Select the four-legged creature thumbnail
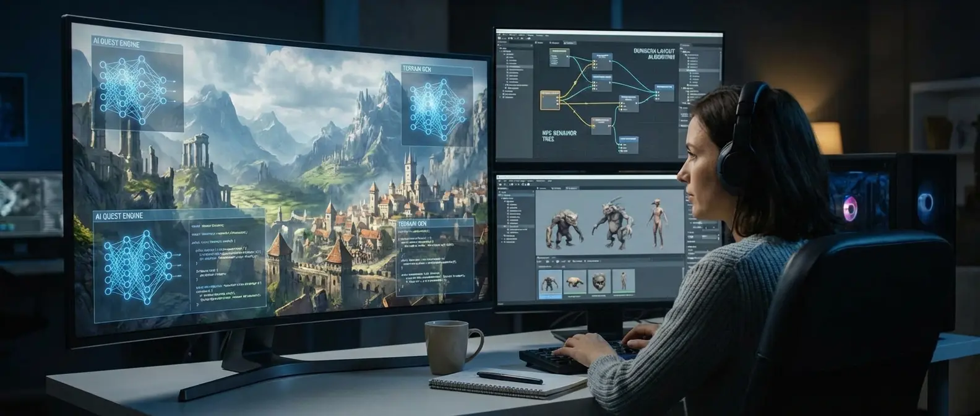This screenshot has width=980, height=416. pos(575,282)
